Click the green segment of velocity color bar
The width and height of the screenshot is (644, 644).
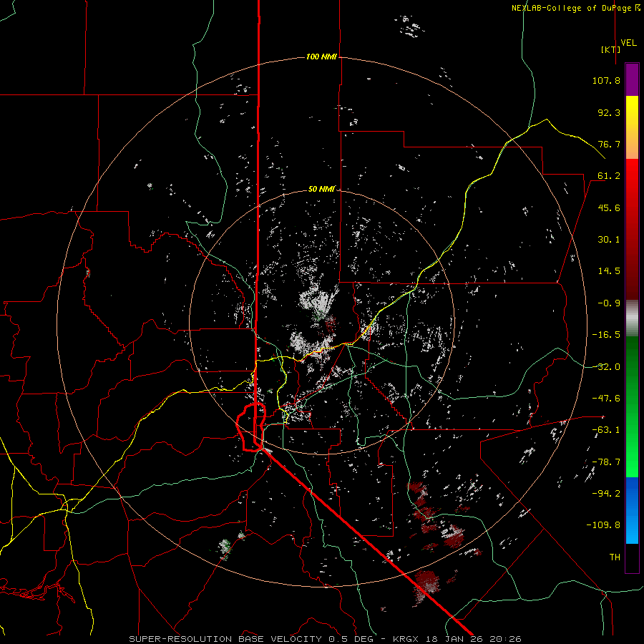(x=632, y=406)
